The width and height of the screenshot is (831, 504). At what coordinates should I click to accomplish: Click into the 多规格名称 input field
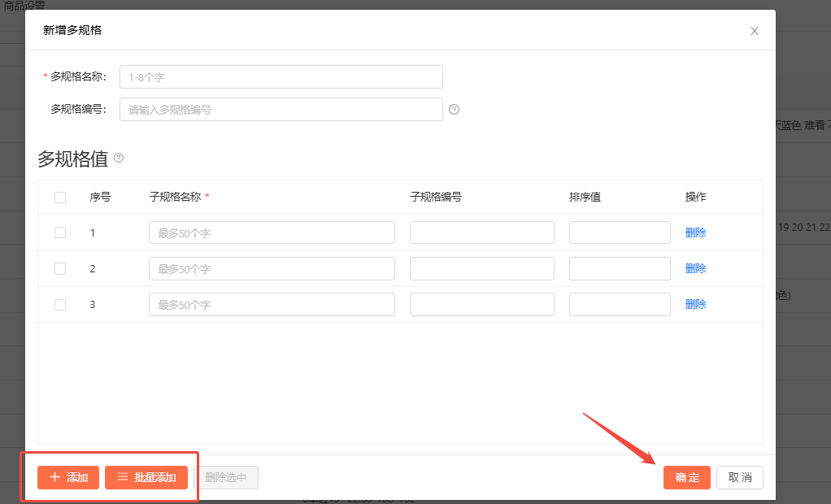(x=281, y=77)
